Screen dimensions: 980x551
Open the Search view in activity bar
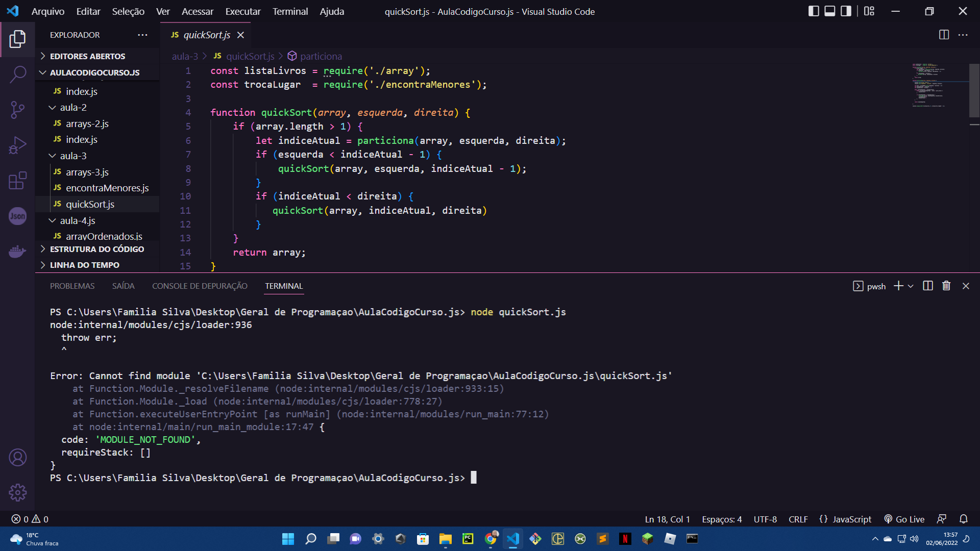17,74
